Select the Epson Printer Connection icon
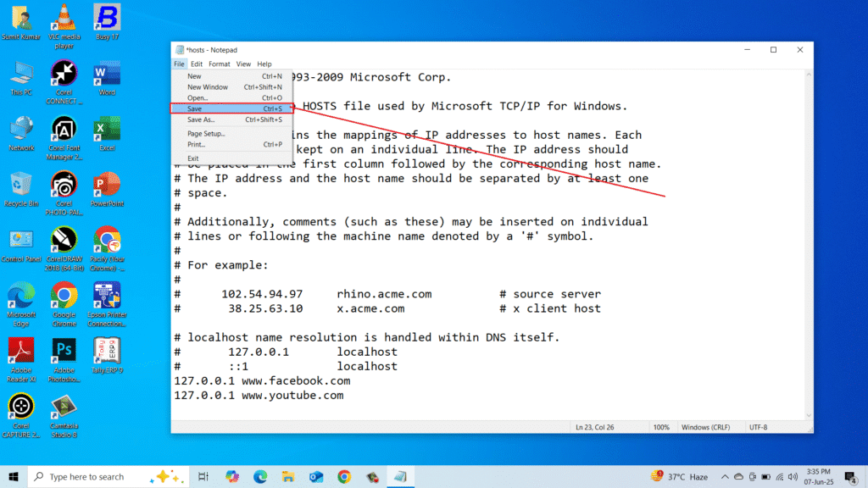868x488 pixels. [107, 304]
